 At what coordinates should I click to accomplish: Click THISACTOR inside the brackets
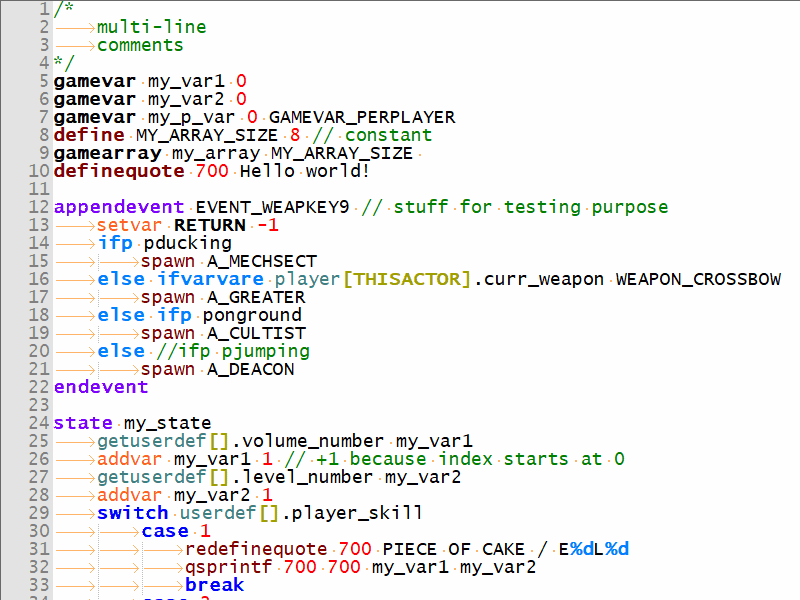407,279
